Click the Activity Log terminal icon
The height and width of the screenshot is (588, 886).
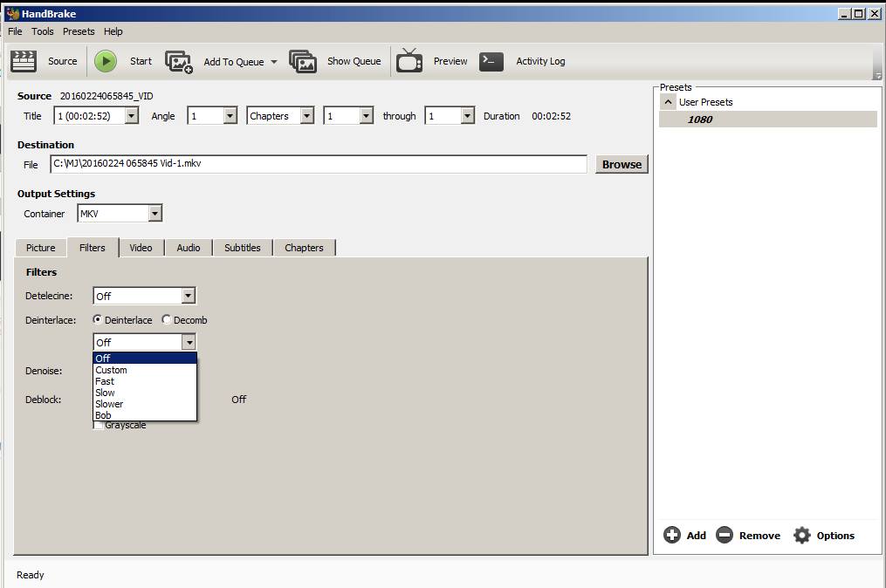tap(491, 61)
